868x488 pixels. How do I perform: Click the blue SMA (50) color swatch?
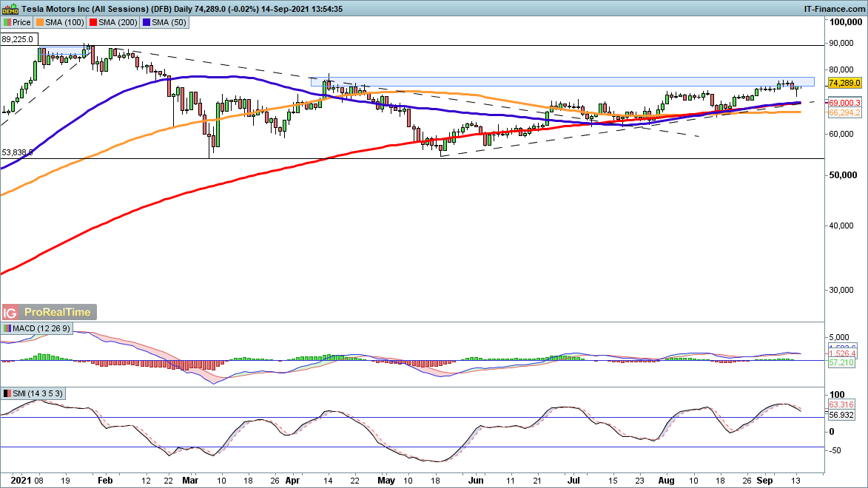pyautogui.click(x=147, y=23)
